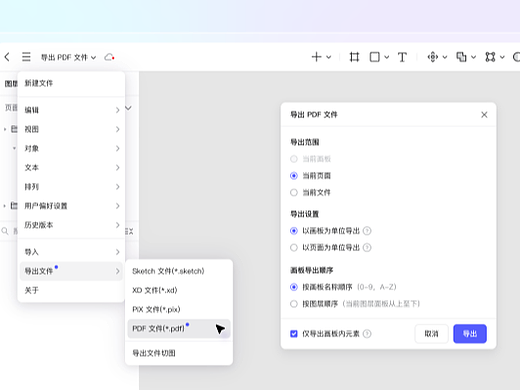Close the 导出 PDF 文件 dialog
Image resolution: width=520 pixels, height=390 pixels.
tap(484, 115)
